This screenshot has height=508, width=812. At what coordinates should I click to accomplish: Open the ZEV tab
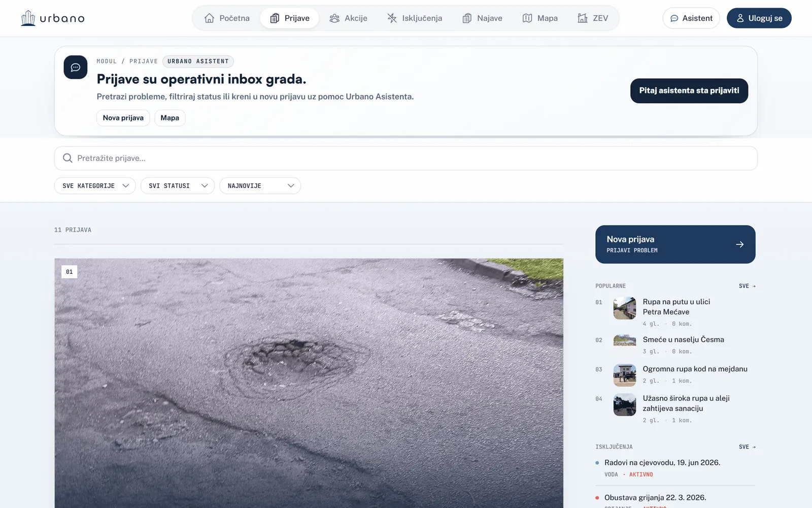(593, 18)
